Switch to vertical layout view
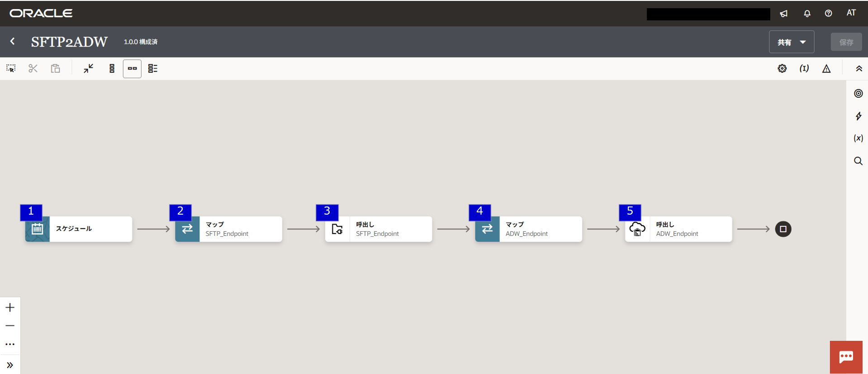The width and height of the screenshot is (868, 374). [112, 68]
